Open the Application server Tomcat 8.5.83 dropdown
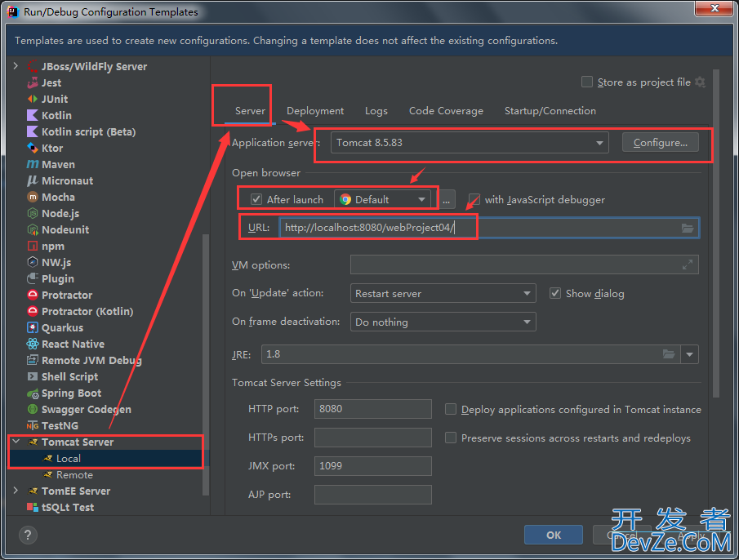The width and height of the screenshot is (739, 560). pyautogui.click(x=470, y=143)
